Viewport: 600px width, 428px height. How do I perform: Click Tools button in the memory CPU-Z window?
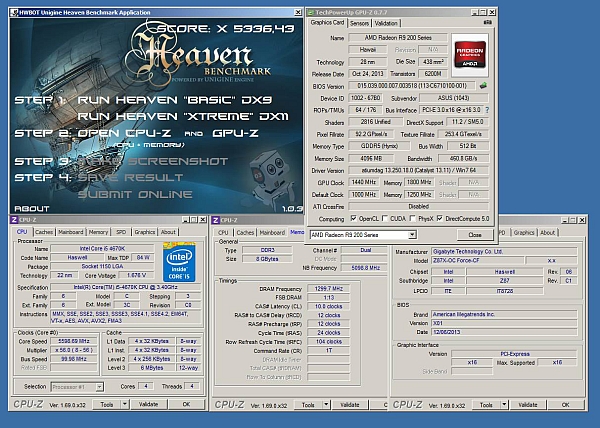coord(308,405)
